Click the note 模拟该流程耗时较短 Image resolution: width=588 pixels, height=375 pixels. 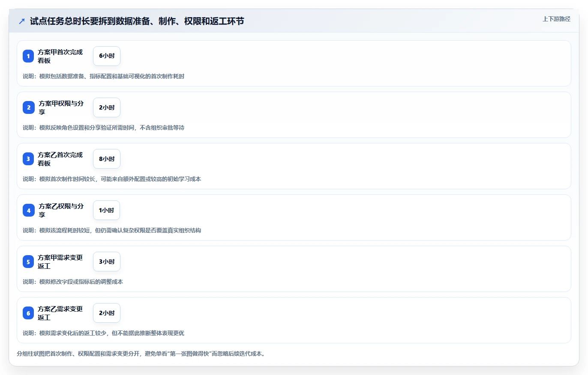click(112, 230)
